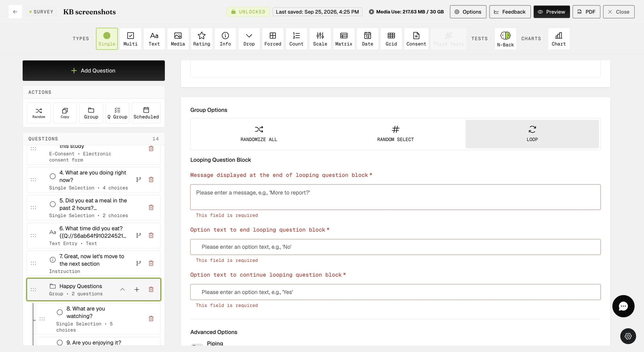Select the RANDOMIZE ALL group option
The width and height of the screenshot is (644, 352).
(259, 134)
